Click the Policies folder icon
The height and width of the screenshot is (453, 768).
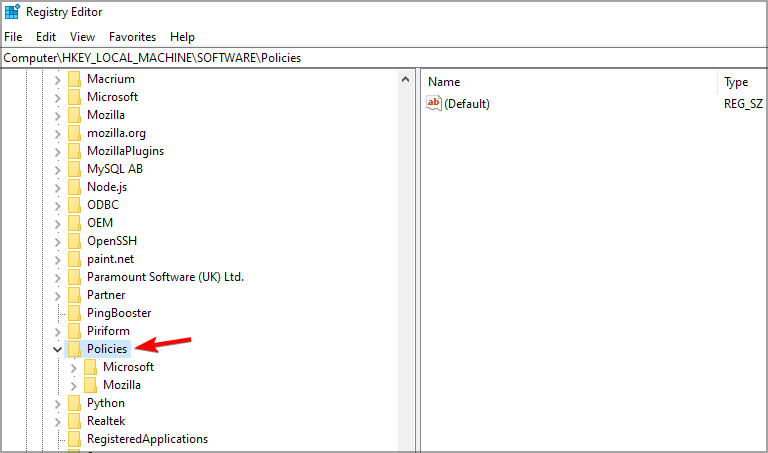[x=74, y=349]
